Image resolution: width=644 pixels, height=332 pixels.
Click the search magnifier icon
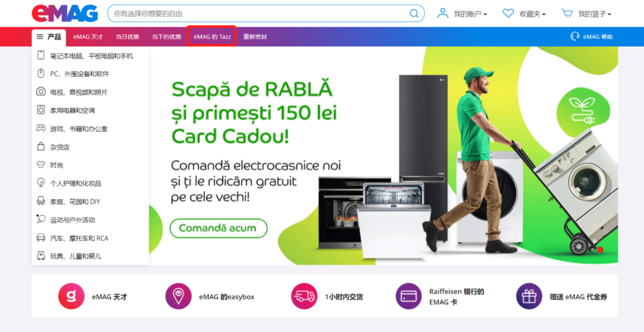[414, 14]
